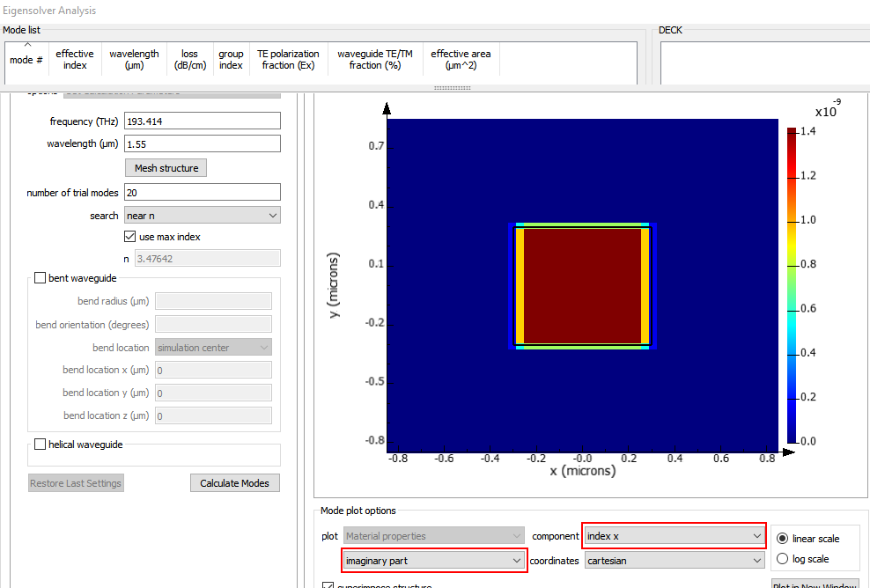Run Calculate Modes
This screenshot has height=588, width=870.
point(235,482)
